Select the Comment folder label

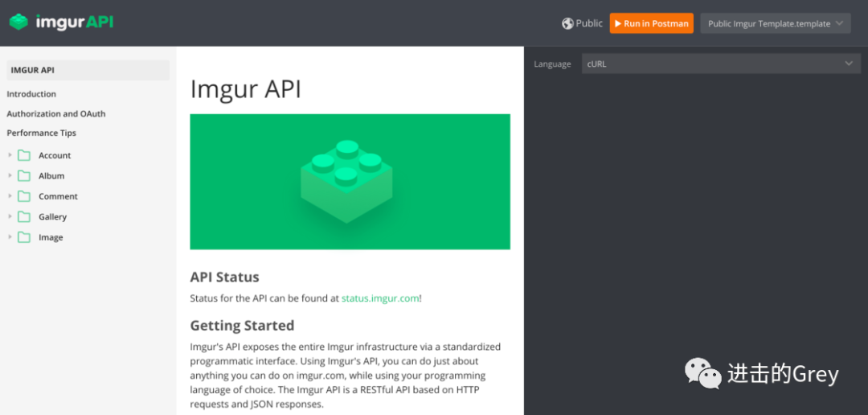[58, 197]
